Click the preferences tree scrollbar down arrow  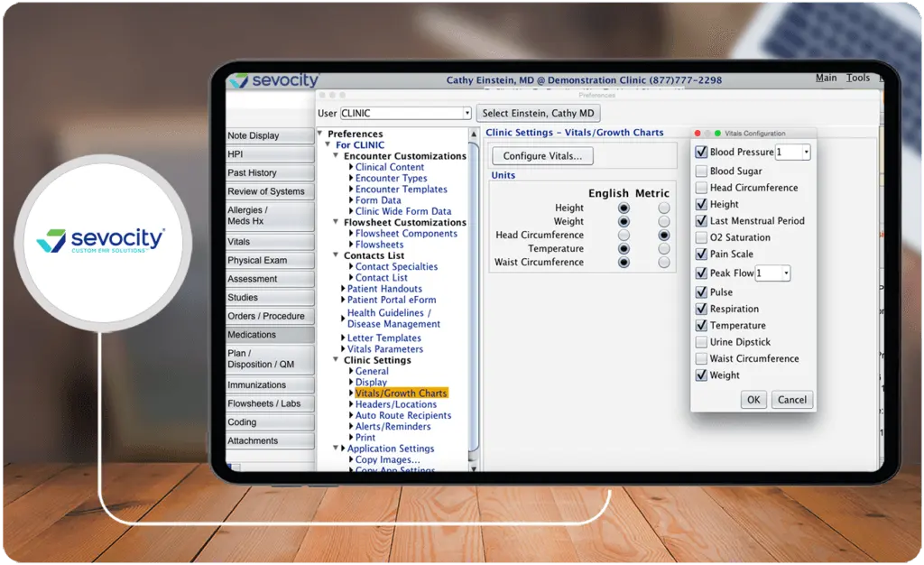click(x=474, y=468)
